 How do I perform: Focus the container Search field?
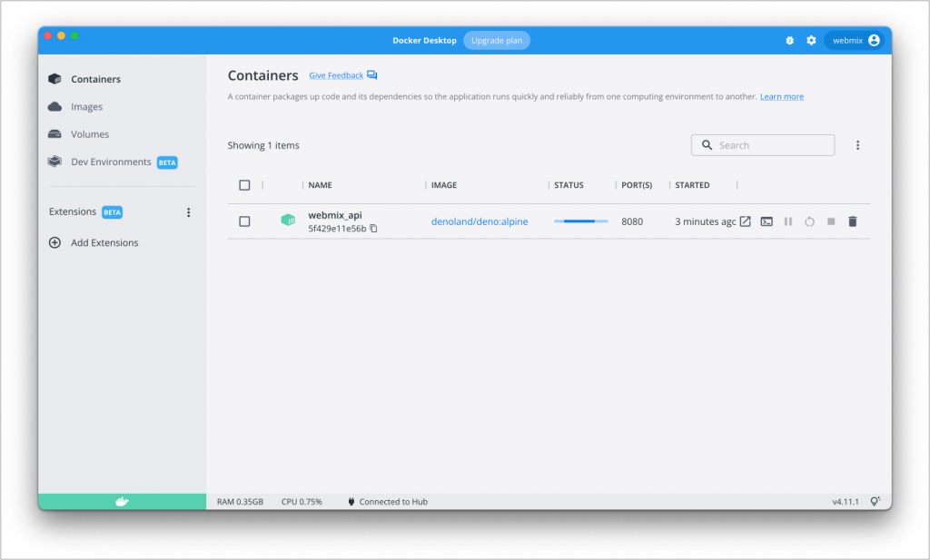763,145
